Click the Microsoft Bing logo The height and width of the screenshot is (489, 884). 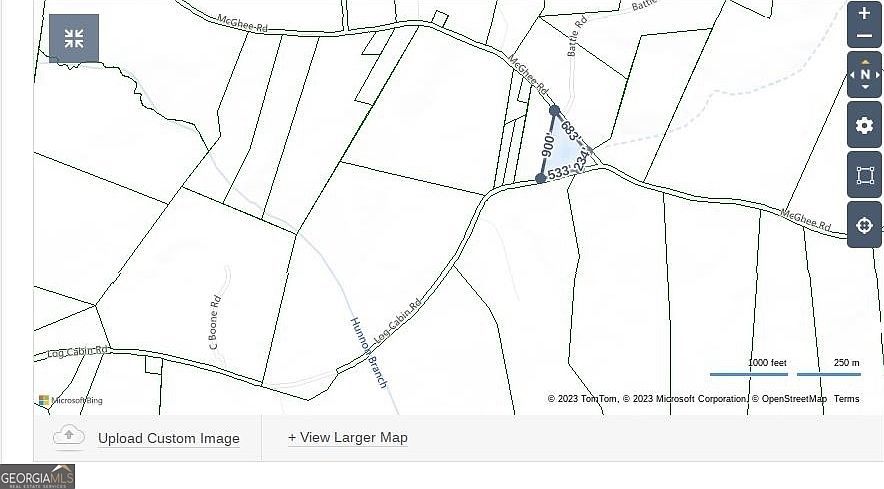coord(71,400)
